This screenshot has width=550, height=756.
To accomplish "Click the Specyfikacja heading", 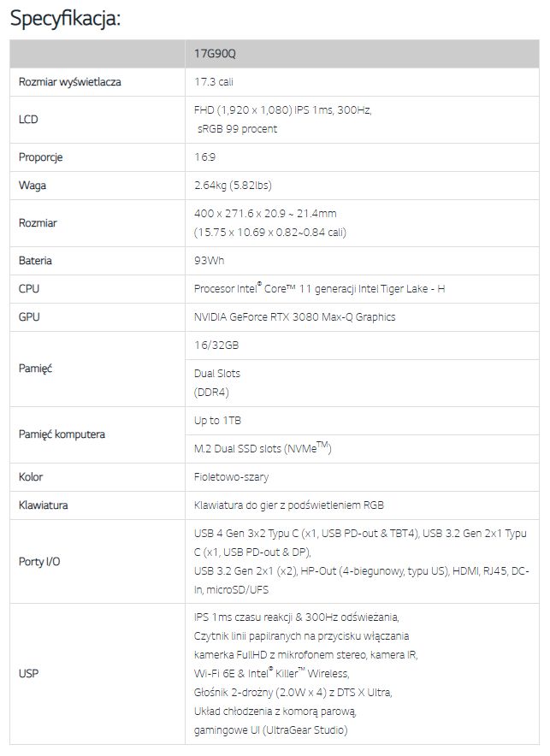I will pyautogui.click(x=65, y=19).
